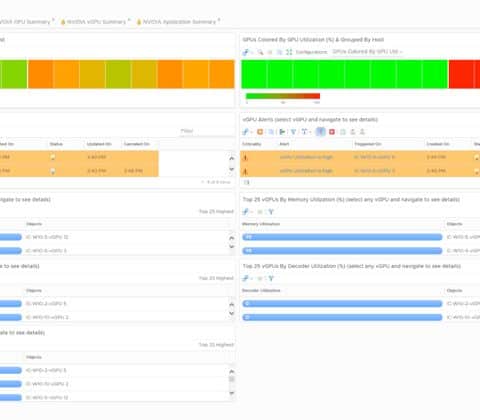480x420 pixels.
Task: Click the rightmost person icon in vGPU Alerts toolbar
Action: (x=362, y=132)
